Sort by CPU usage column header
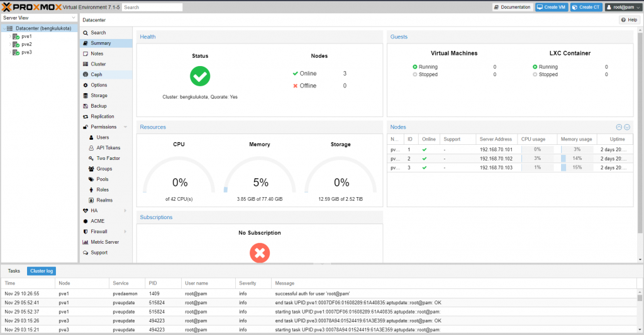Screen dimensions: 644x335 (537, 139)
